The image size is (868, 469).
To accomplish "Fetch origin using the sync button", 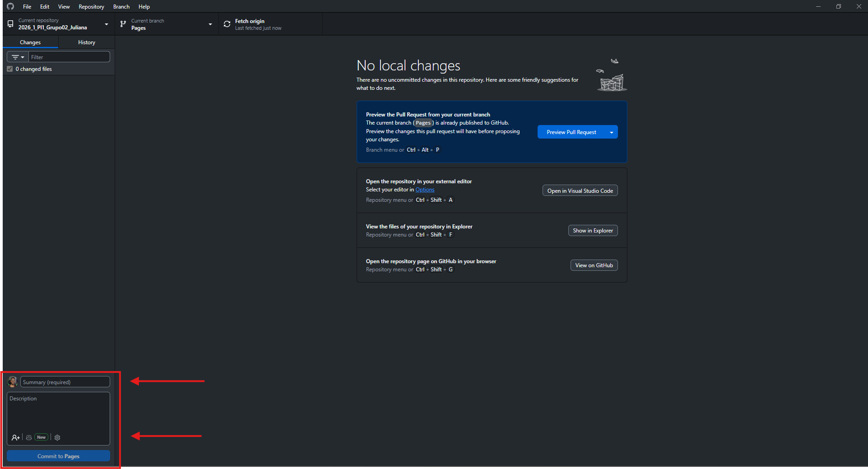I will point(270,24).
